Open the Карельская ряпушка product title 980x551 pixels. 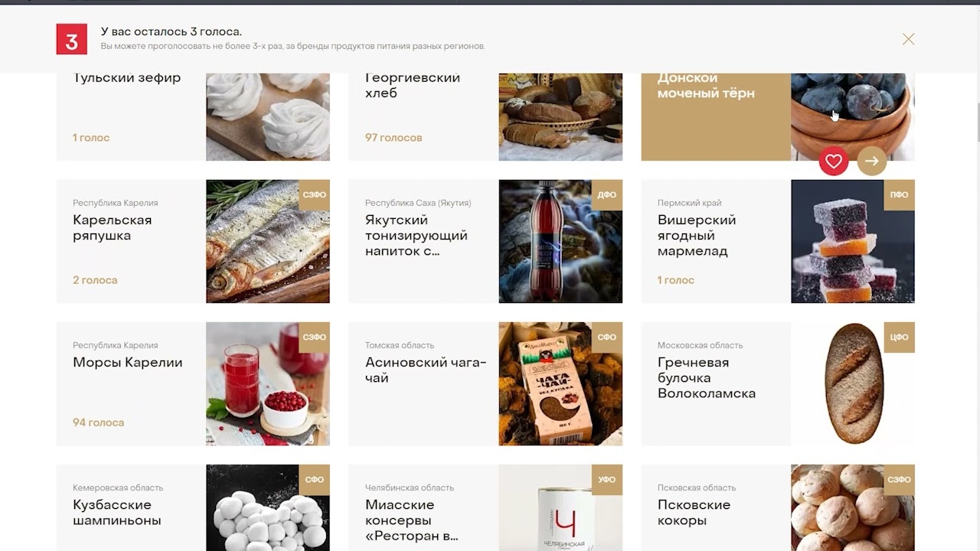pos(112,228)
